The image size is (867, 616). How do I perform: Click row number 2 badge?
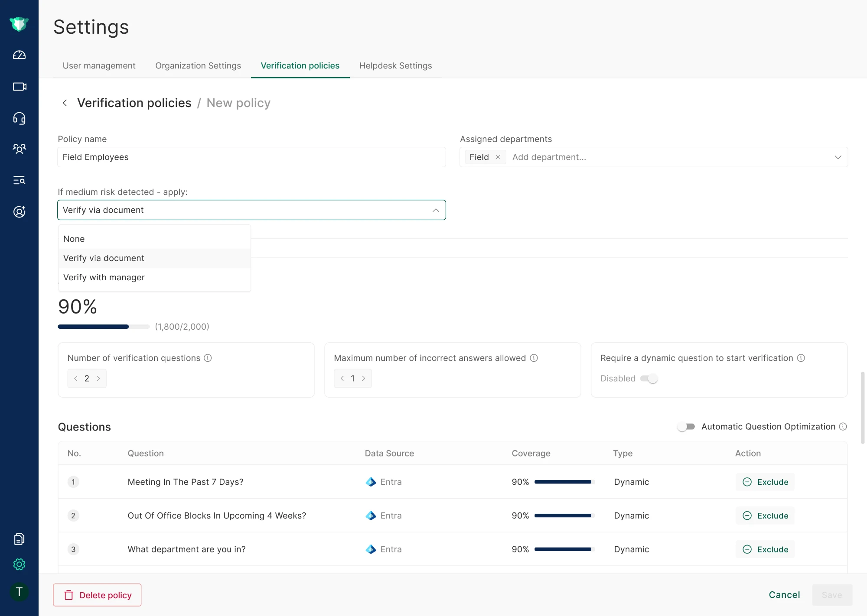click(x=73, y=515)
